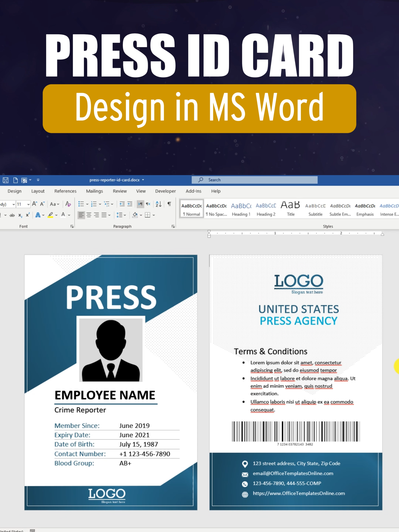
Task: Expand document title dropdown arrow
Action: pyautogui.click(x=143, y=180)
